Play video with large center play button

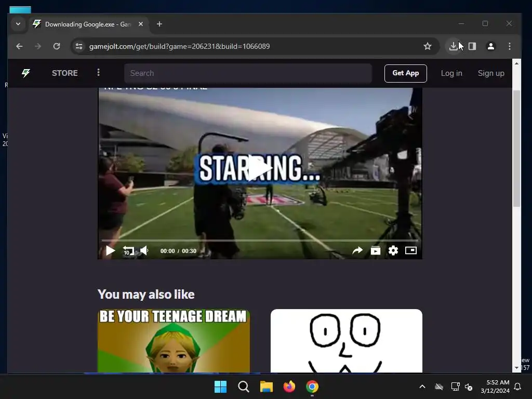click(x=260, y=168)
